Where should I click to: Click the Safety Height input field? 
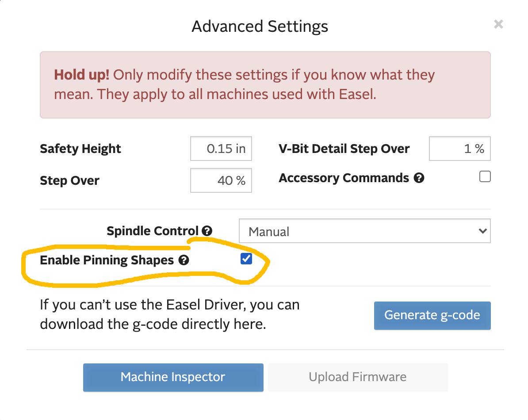[x=221, y=149]
